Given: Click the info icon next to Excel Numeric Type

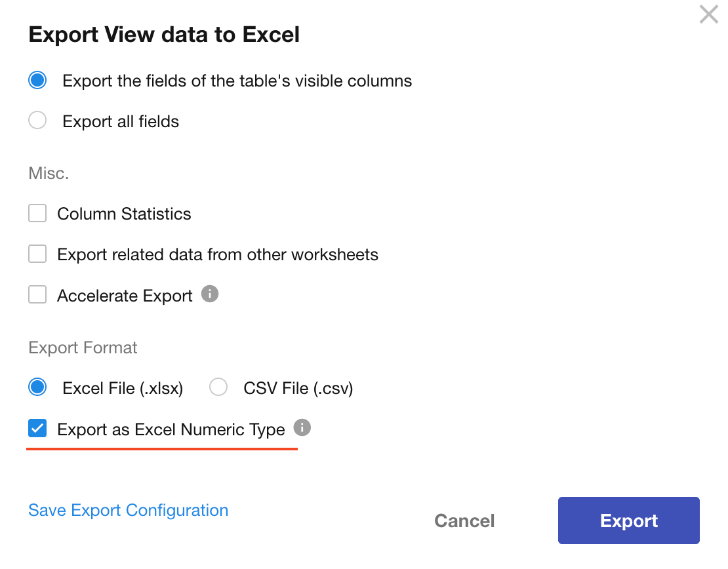Looking at the screenshot, I should [302, 428].
